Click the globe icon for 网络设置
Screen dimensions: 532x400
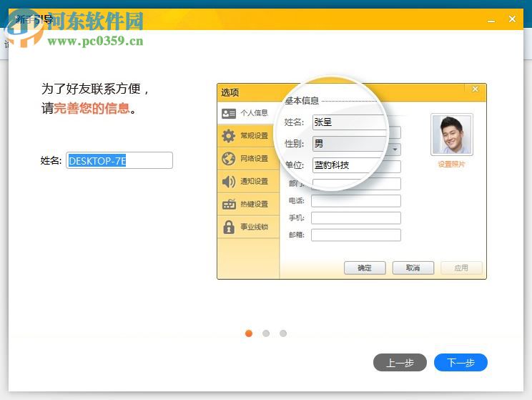tap(228, 159)
